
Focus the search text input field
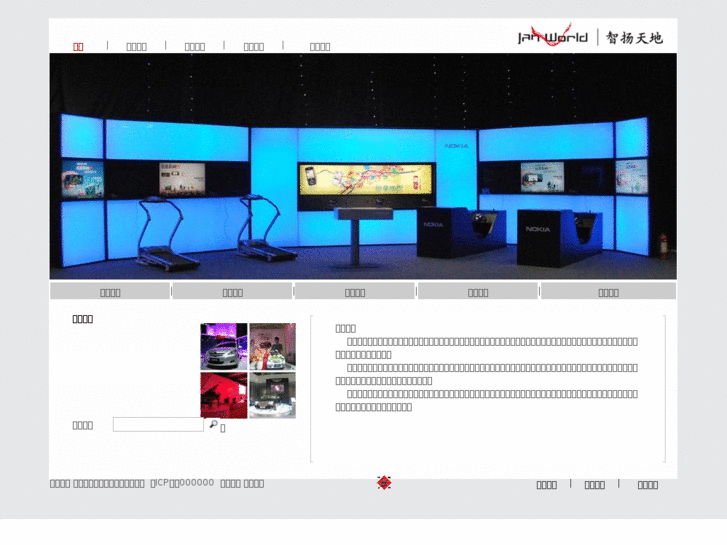158,424
